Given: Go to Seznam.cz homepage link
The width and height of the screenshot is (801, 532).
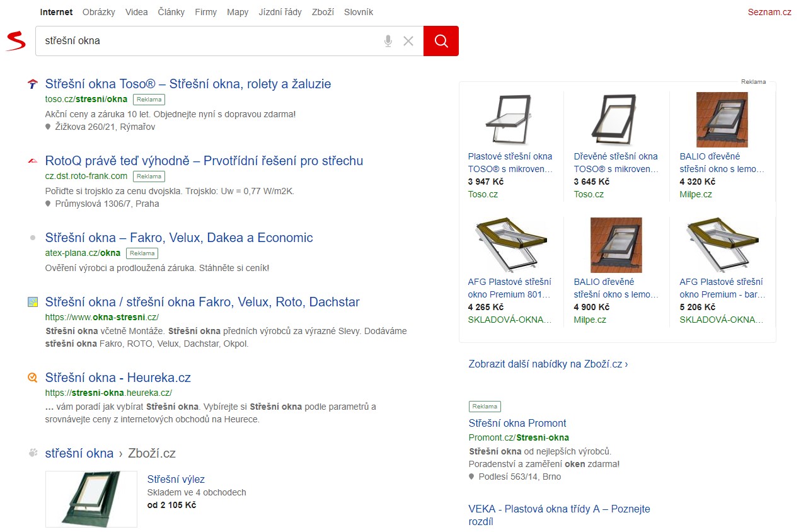Looking at the screenshot, I should (x=769, y=12).
